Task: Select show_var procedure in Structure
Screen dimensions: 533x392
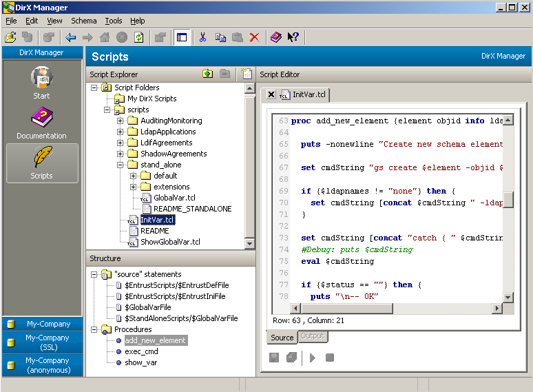Action: (x=140, y=362)
